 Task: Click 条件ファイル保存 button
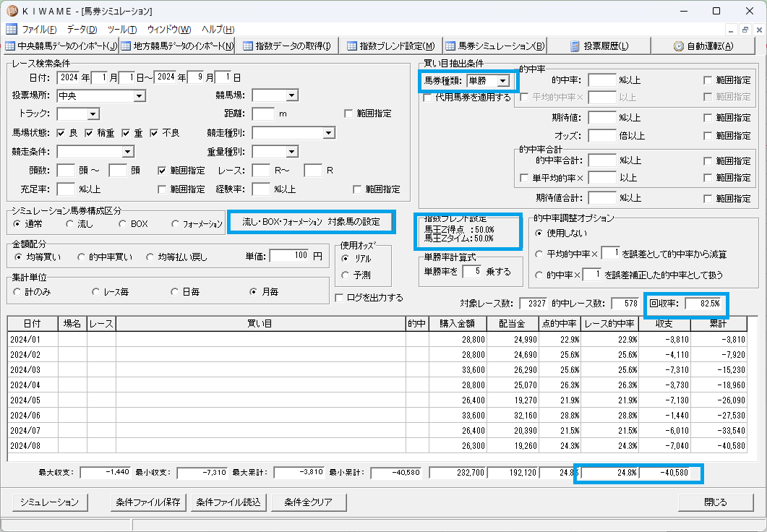[148, 502]
